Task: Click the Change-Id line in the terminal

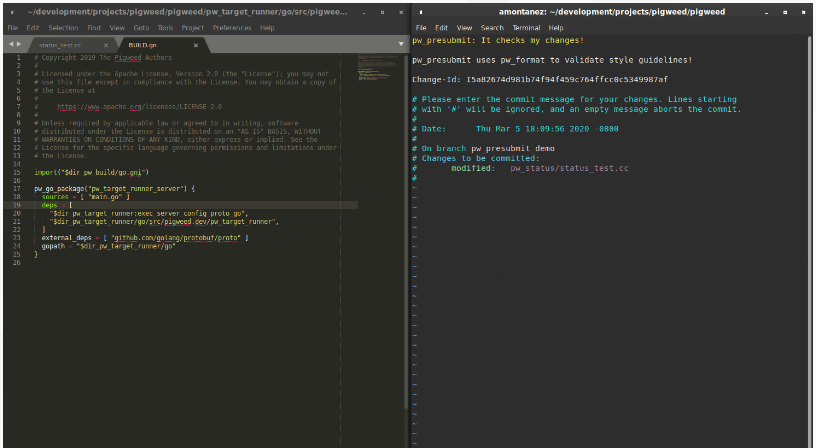Action: coord(540,80)
